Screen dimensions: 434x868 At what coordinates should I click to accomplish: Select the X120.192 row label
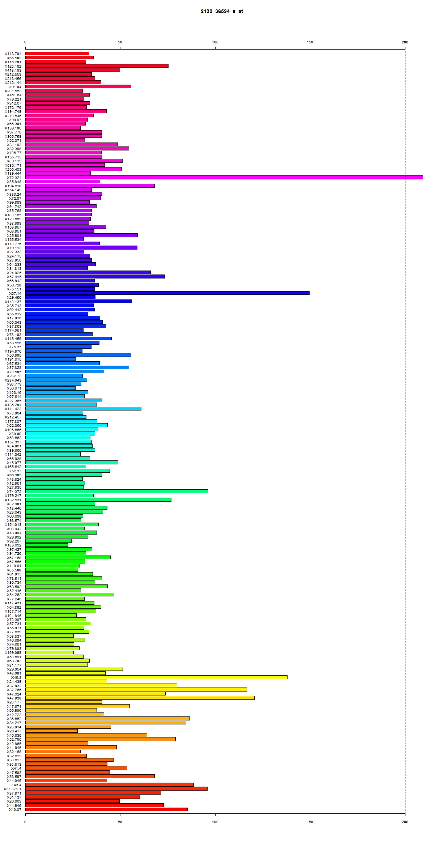tap(13, 66)
